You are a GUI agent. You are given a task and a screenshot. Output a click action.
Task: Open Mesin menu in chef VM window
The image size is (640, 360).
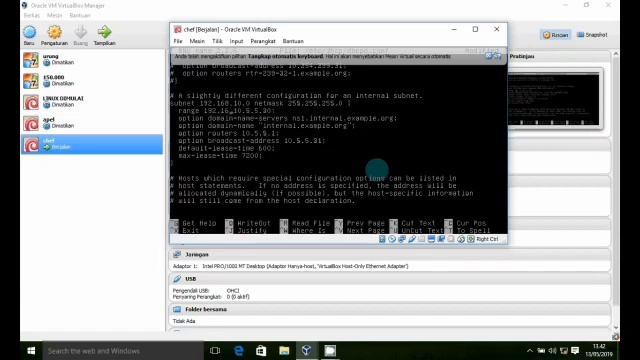197,41
